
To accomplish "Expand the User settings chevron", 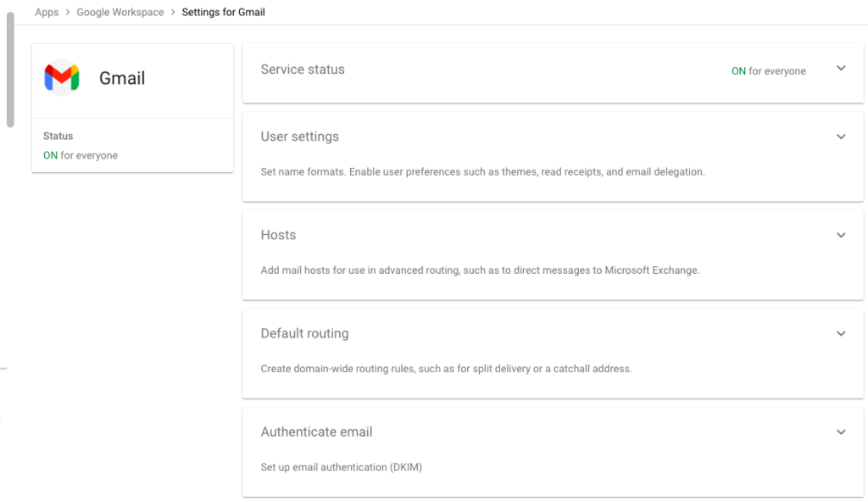I will (x=841, y=137).
